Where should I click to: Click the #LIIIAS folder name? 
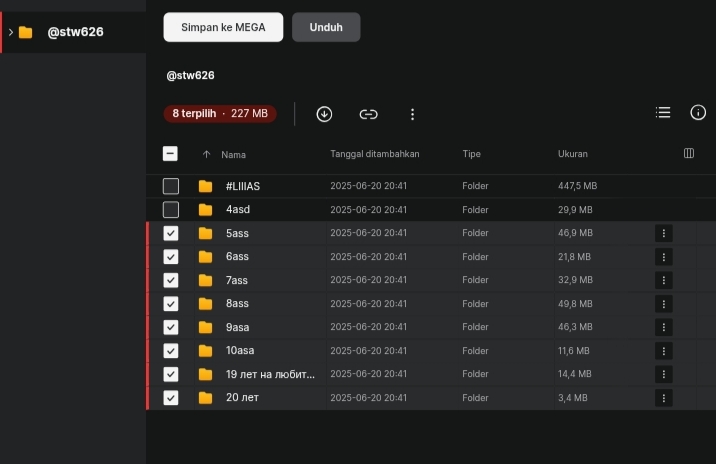243,186
